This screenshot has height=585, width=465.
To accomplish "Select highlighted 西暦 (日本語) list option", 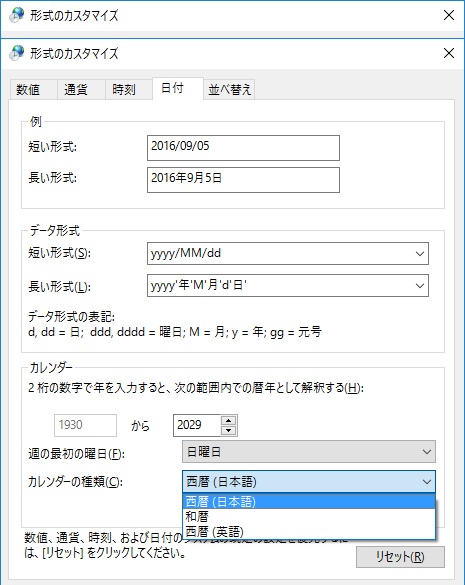I will (x=309, y=502).
